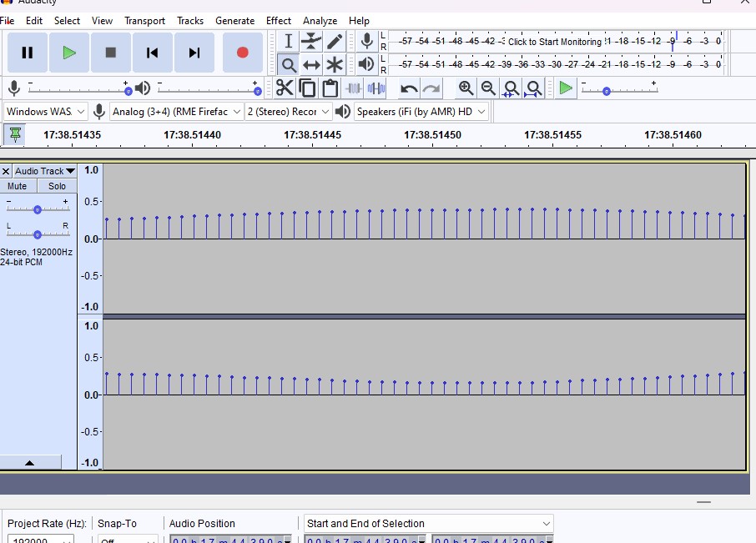Open the Select menu

[x=67, y=21]
